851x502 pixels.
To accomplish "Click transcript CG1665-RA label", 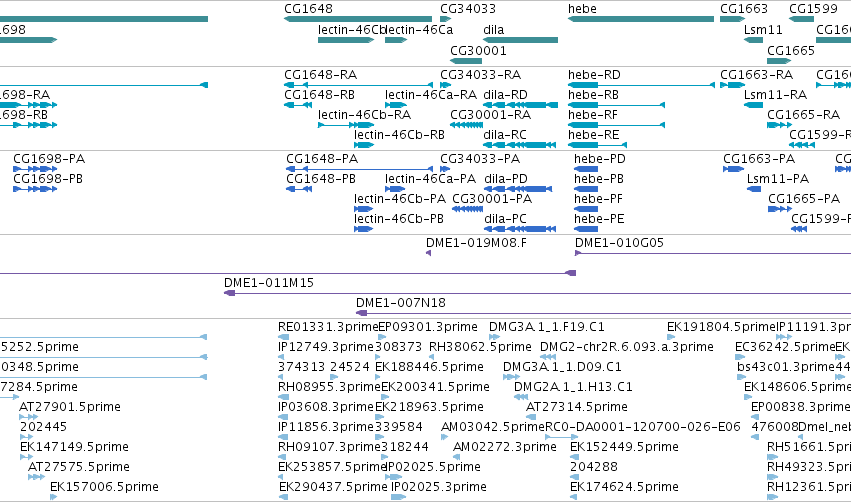I will (803, 115).
